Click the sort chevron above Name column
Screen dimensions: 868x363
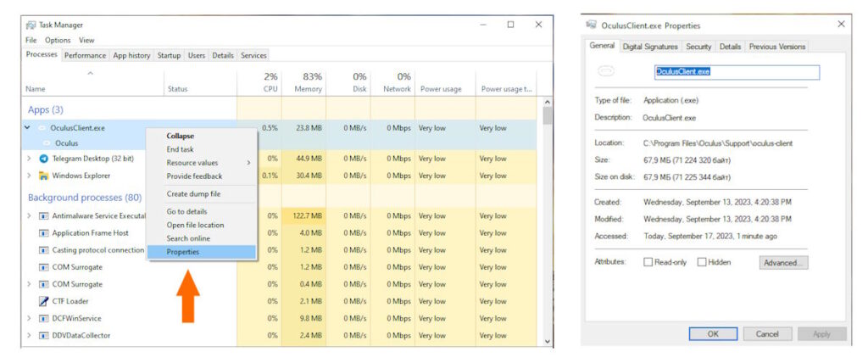pos(90,74)
